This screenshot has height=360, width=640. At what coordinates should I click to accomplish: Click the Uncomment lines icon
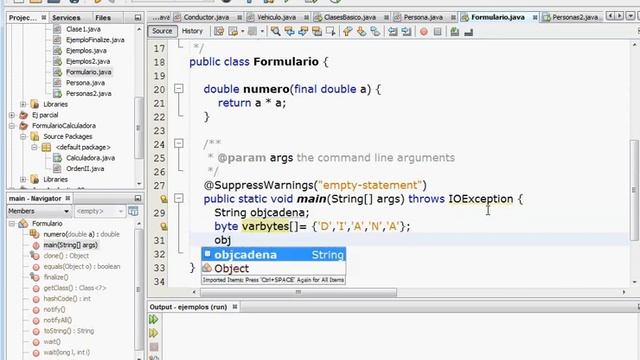pyautogui.click(x=469, y=31)
